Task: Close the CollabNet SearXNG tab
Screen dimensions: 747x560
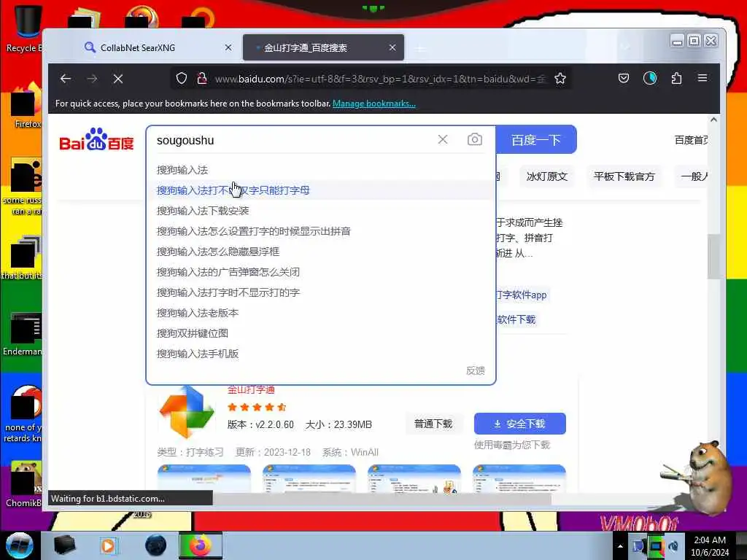Action: point(228,47)
